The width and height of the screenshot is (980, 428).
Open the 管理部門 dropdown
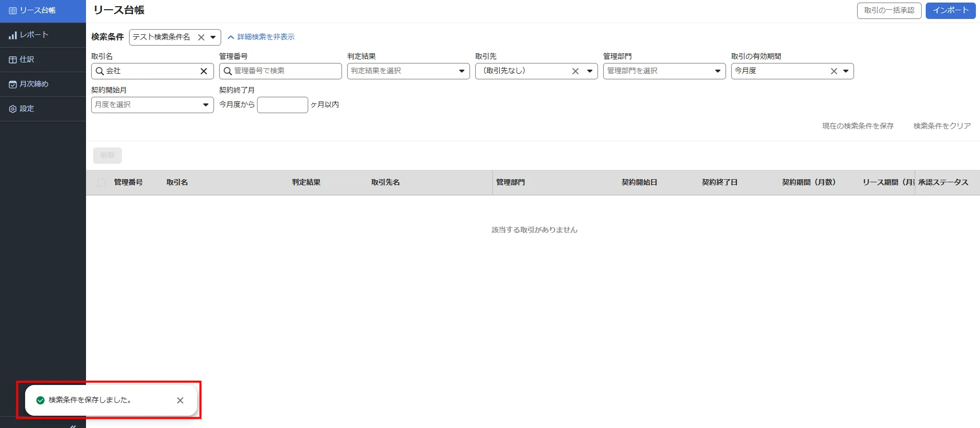[x=717, y=71]
